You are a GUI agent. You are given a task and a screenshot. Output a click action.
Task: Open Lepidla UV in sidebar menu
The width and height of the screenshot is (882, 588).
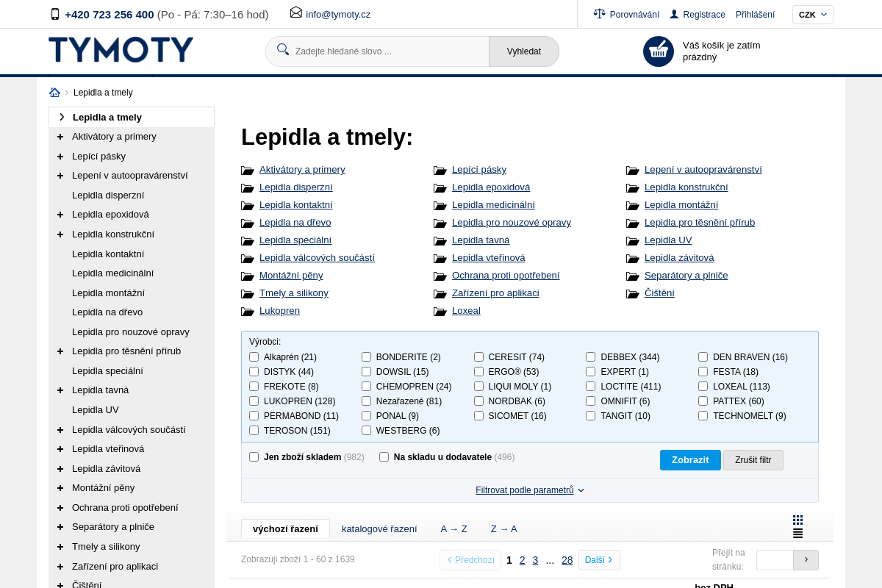95,409
